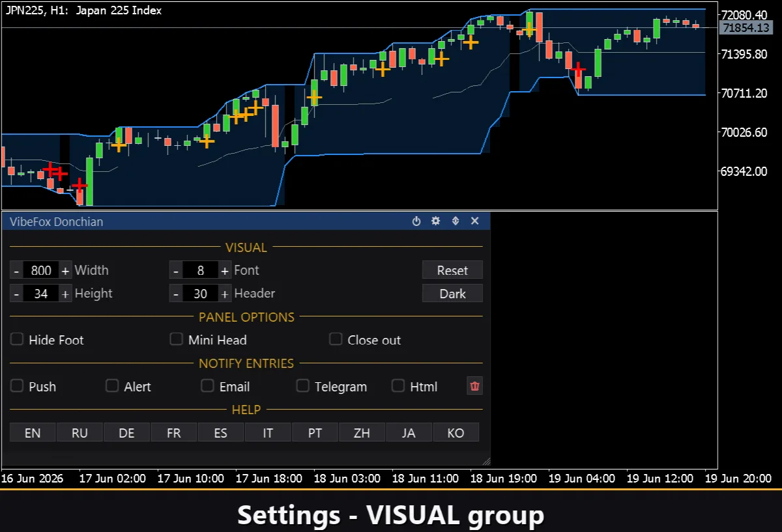Enable Telegram notifications checkbox
782x532 pixels.
302,386
